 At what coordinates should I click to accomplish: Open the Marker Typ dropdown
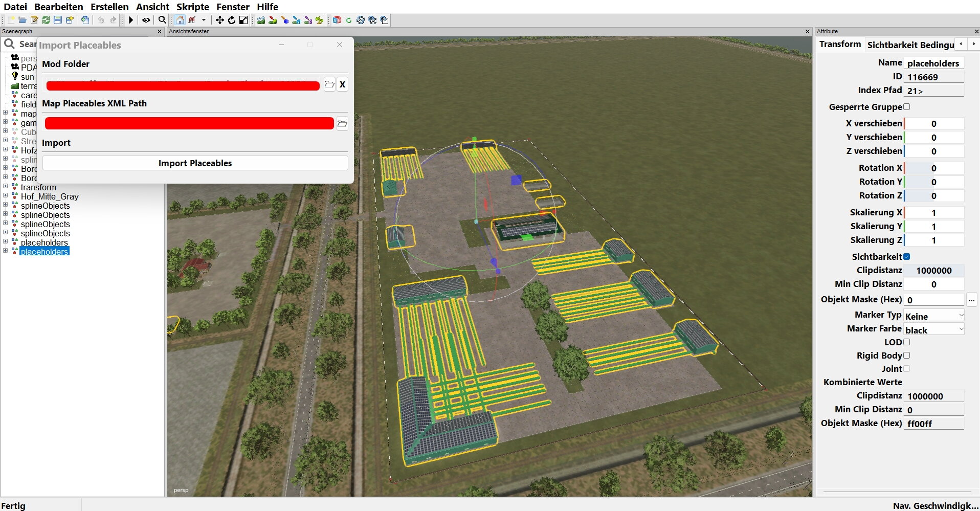[934, 316]
